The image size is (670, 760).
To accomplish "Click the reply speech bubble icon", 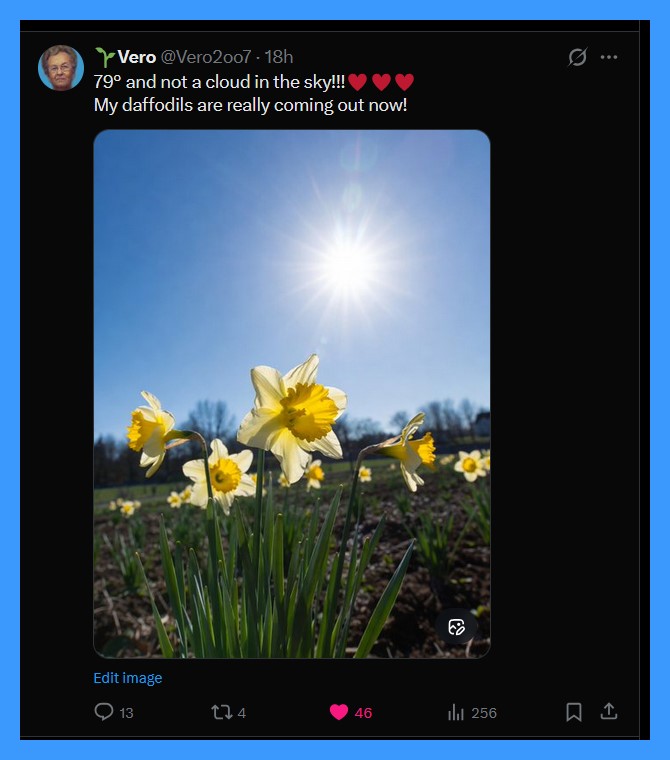I will [x=103, y=712].
